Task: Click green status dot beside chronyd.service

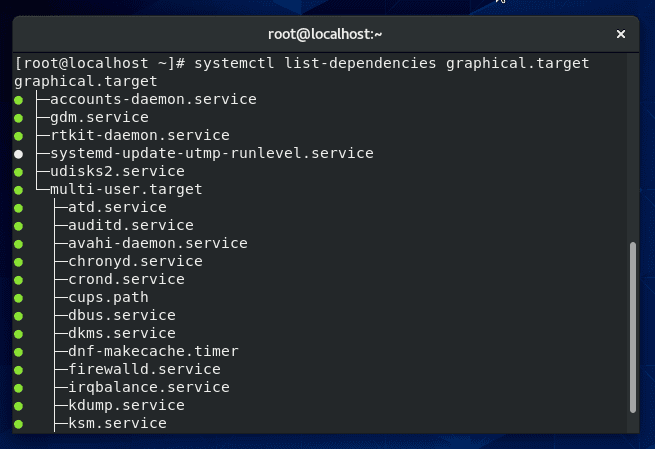Action: [18, 262]
